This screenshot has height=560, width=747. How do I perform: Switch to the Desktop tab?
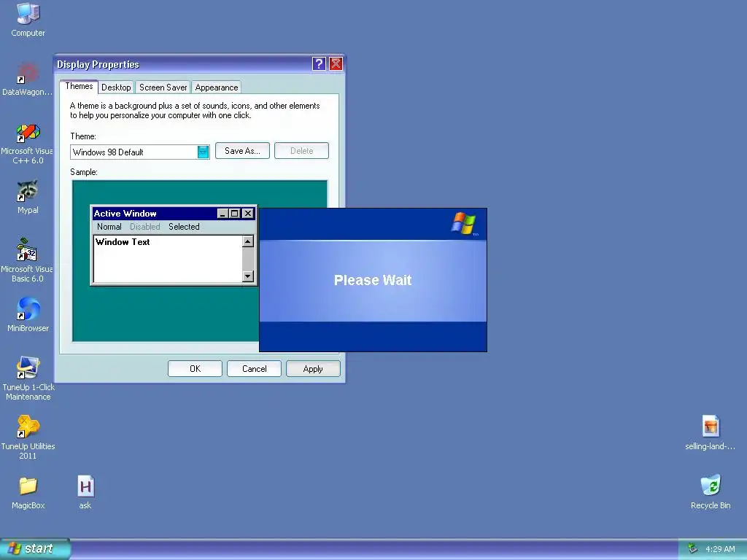pyautogui.click(x=116, y=87)
